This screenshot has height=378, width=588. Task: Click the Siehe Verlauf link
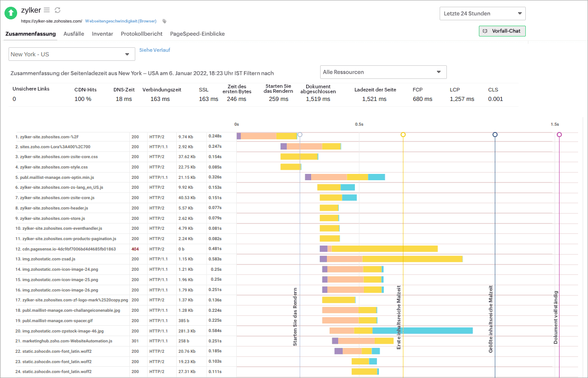pyautogui.click(x=155, y=50)
